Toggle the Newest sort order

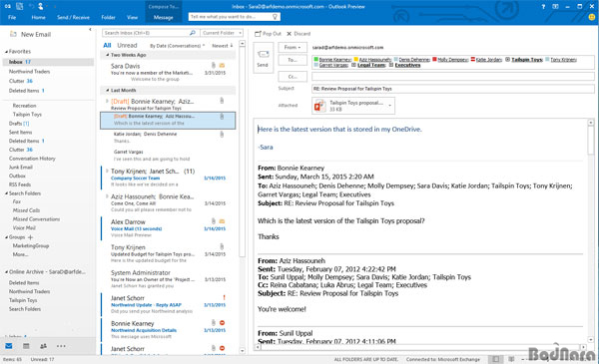click(223, 46)
